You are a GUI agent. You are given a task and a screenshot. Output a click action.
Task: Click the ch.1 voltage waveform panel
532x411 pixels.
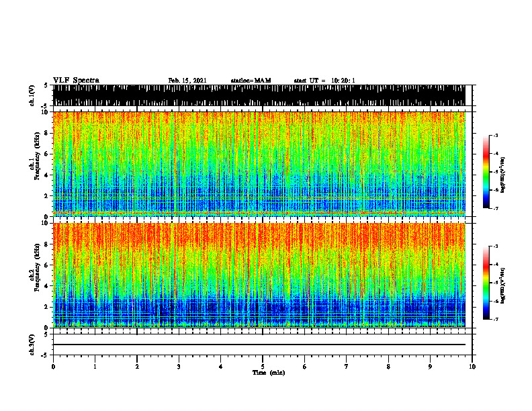coord(259,95)
